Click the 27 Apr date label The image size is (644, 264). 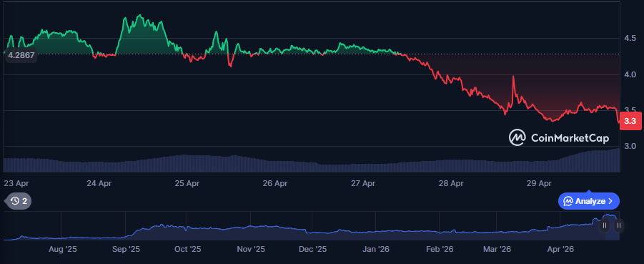[x=363, y=183]
